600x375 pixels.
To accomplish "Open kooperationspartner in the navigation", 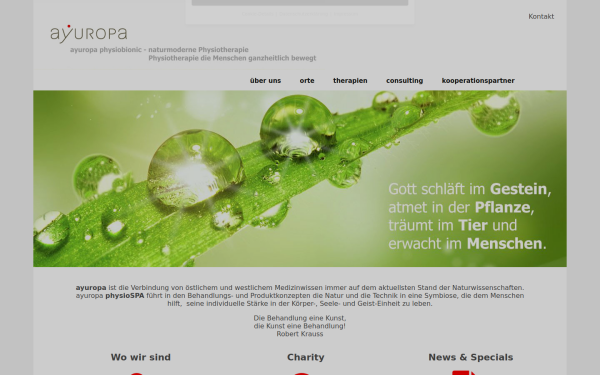I will click(478, 81).
